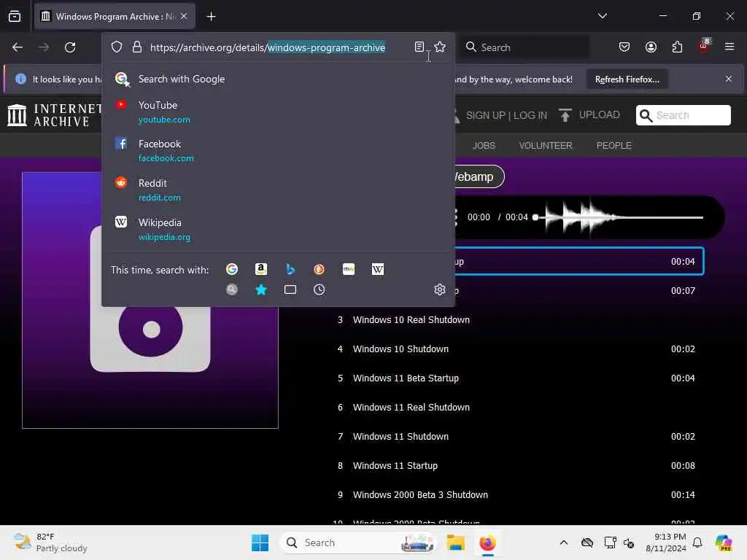Click the gray magnifier search engine icon
This screenshot has height=560, width=747.
232,289
